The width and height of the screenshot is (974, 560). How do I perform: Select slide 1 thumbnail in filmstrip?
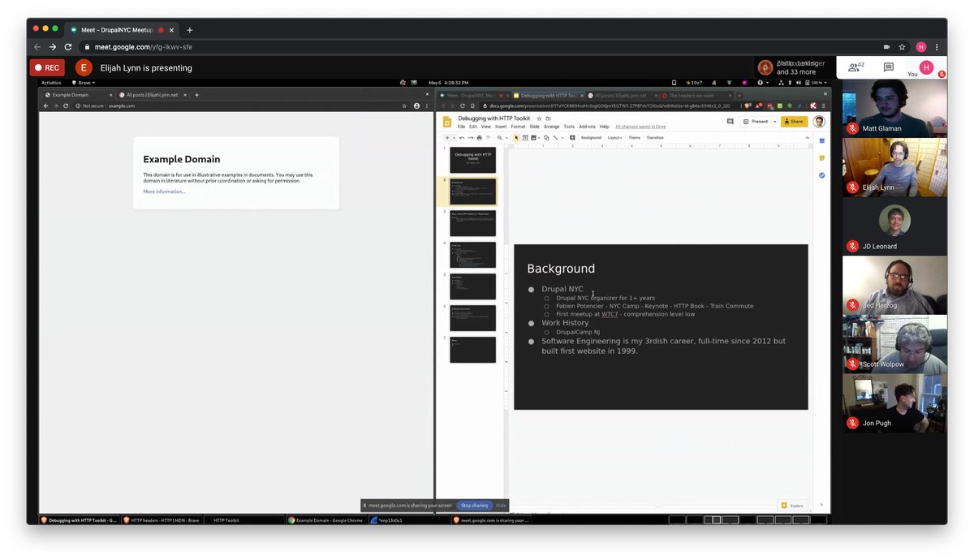[x=472, y=159]
